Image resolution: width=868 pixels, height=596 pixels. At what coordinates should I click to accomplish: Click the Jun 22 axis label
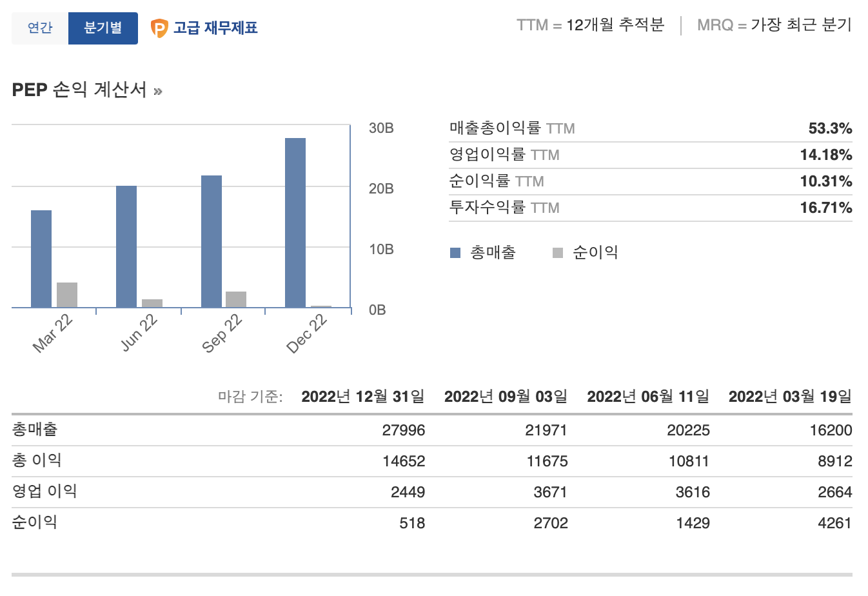tap(139, 333)
